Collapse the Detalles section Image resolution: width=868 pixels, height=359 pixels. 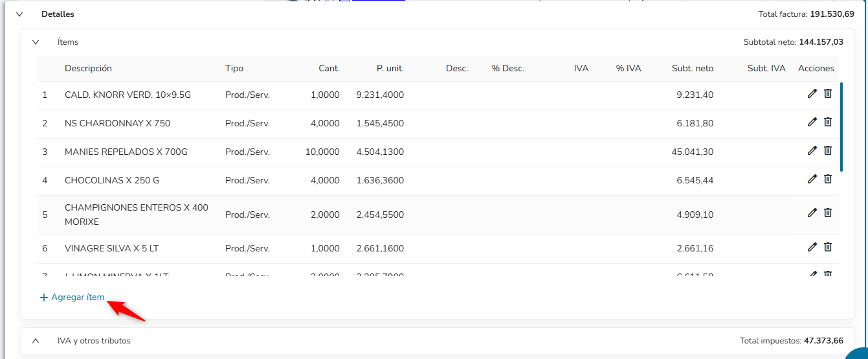pyautogui.click(x=19, y=14)
